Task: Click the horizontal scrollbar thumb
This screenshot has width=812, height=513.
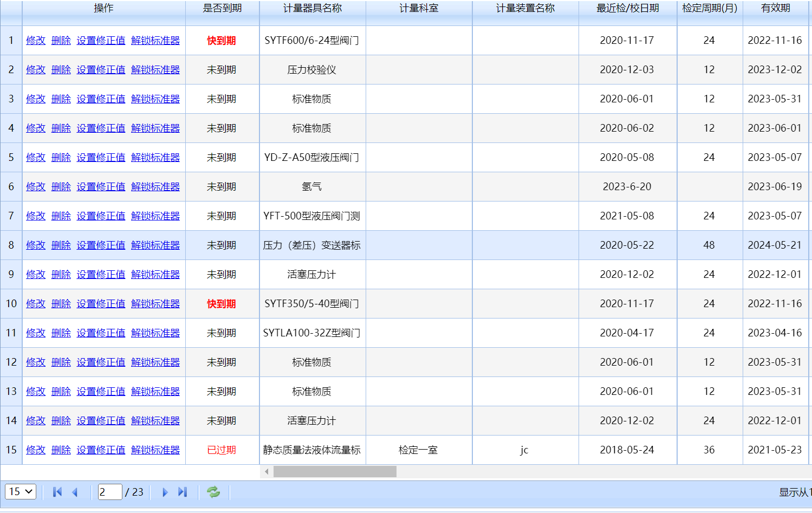Action: pos(335,472)
